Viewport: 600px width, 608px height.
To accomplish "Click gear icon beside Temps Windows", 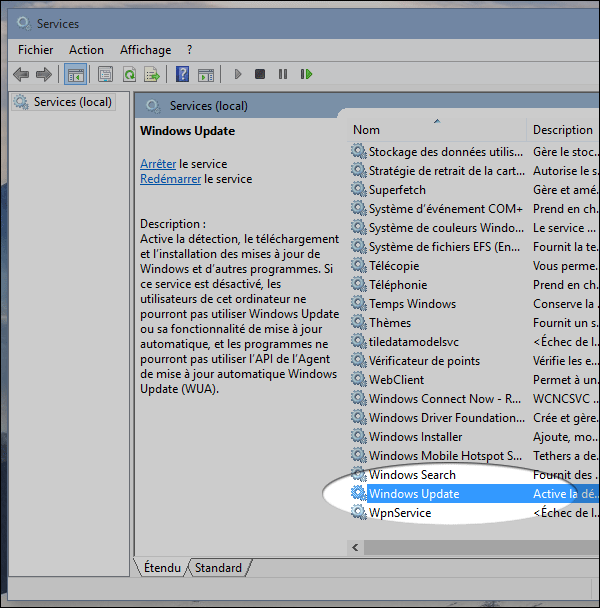I will coord(359,304).
